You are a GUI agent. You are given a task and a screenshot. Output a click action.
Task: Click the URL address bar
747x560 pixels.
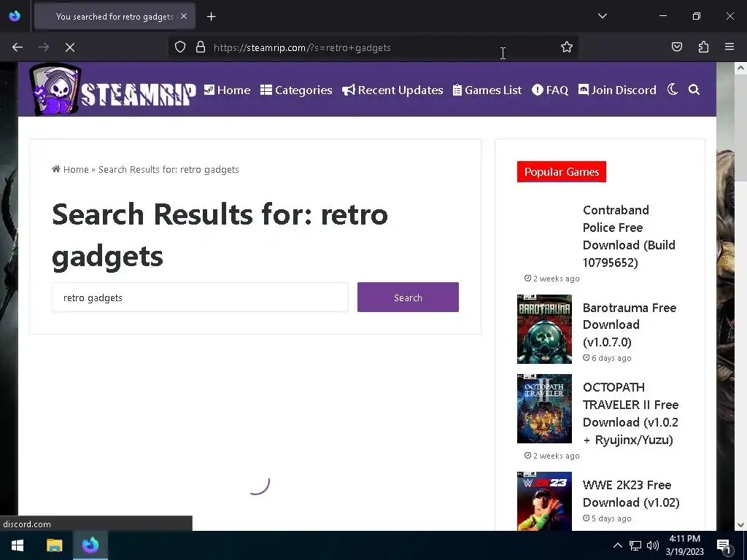[373, 47]
